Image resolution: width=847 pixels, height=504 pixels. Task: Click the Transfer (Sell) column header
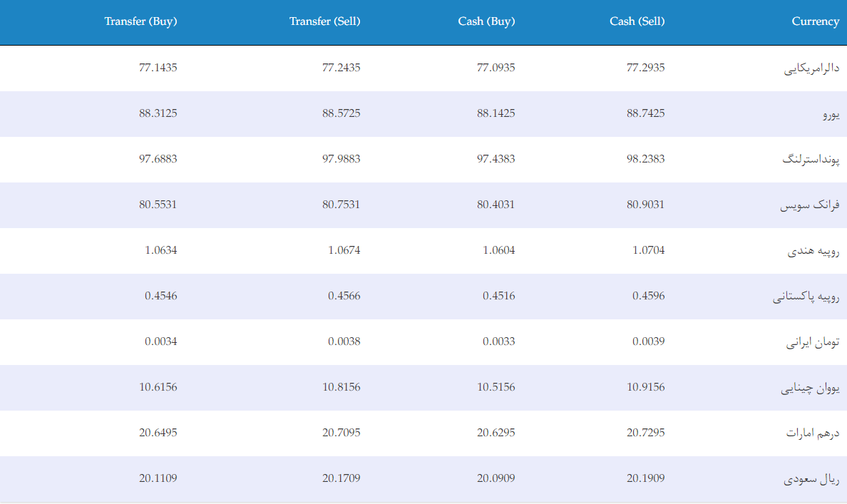point(324,21)
